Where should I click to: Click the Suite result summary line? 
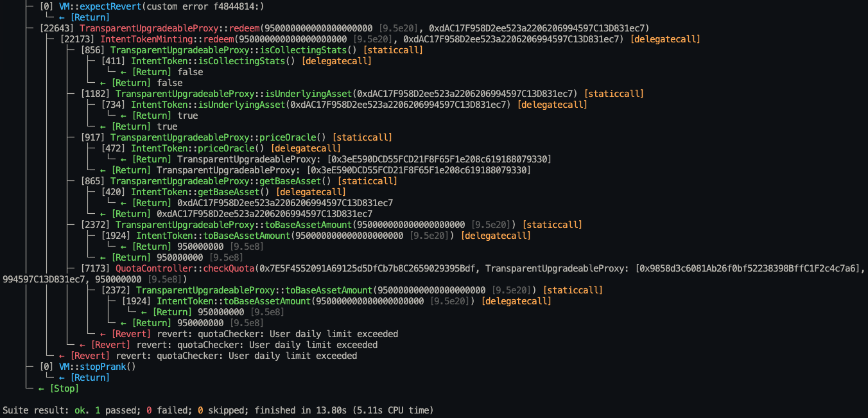(218, 410)
